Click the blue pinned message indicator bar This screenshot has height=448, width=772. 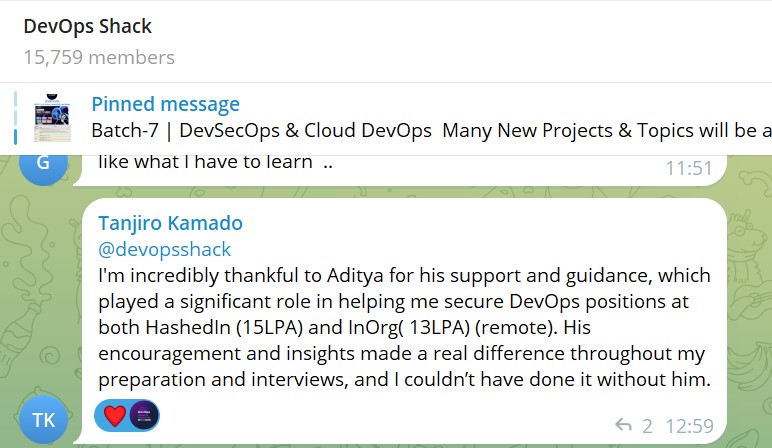click(16, 118)
